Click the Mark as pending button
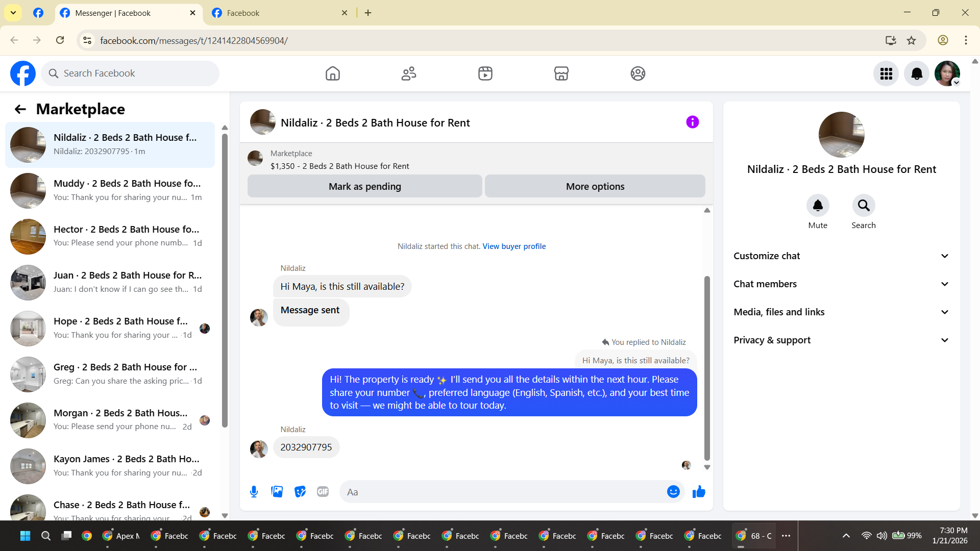The height and width of the screenshot is (551, 980). pyautogui.click(x=365, y=187)
